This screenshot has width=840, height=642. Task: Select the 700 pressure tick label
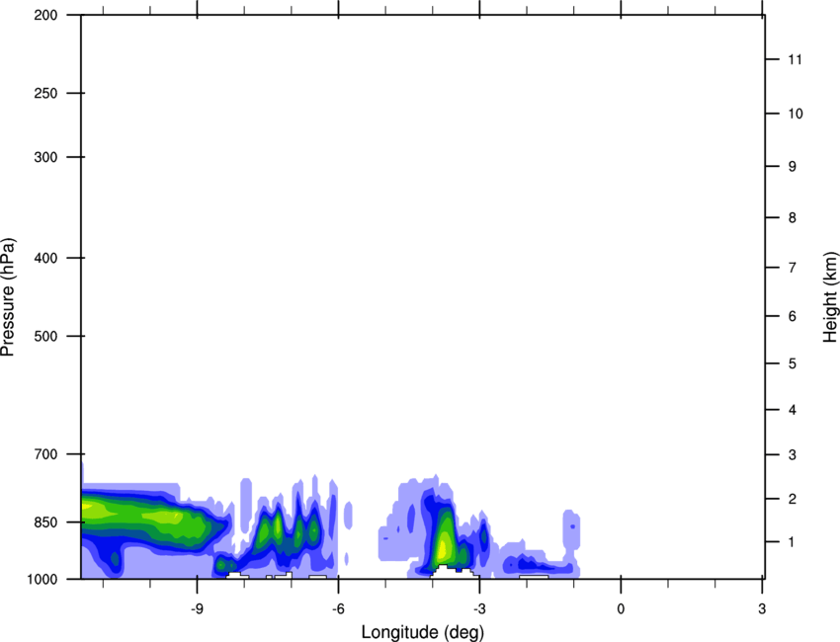coord(45,454)
